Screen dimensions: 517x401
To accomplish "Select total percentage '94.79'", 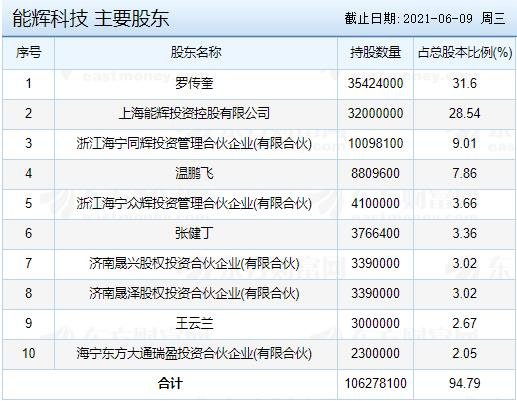I will click(x=465, y=383).
